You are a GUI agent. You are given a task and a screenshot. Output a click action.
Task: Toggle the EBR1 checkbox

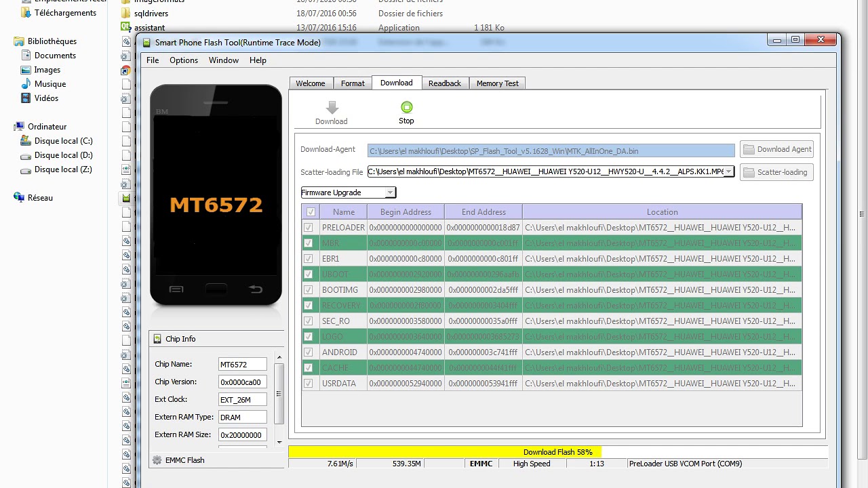[309, 259]
